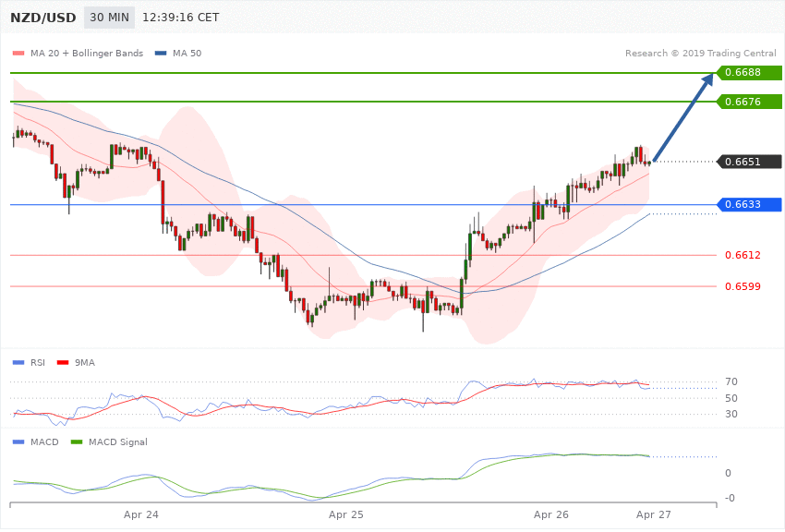Viewport: 785px width, 532px height.
Task: Click the 0.6688 resistance price tag
Action: pyautogui.click(x=749, y=73)
